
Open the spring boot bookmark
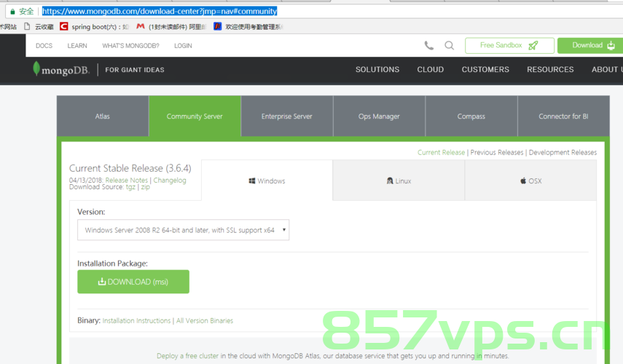95,27
